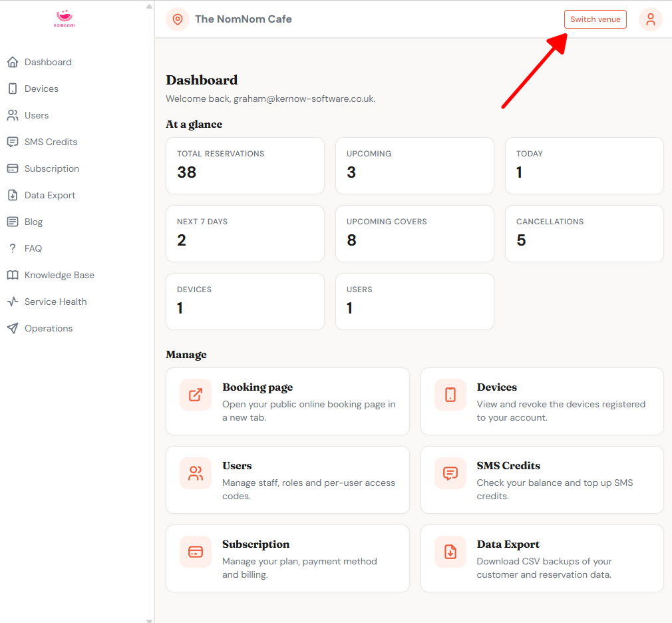Click the venue location pin icon
Image resolution: width=672 pixels, height=623 pixels.
click(178, 19)
